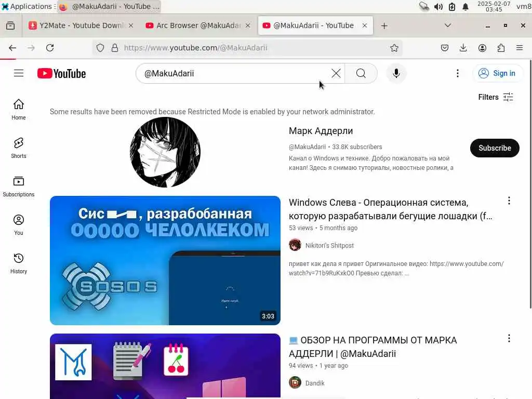Click the YouTube logo
The height and width of the screenshot is (399, 532).
(x=61, y=74)
